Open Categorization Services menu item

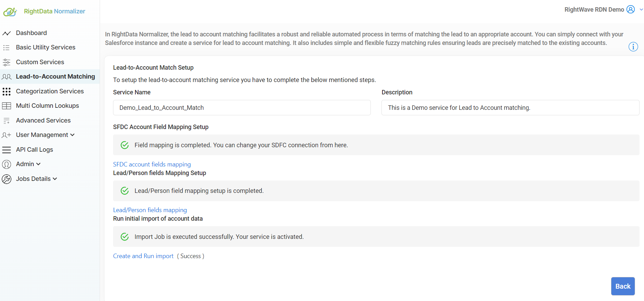coord(50,91)
